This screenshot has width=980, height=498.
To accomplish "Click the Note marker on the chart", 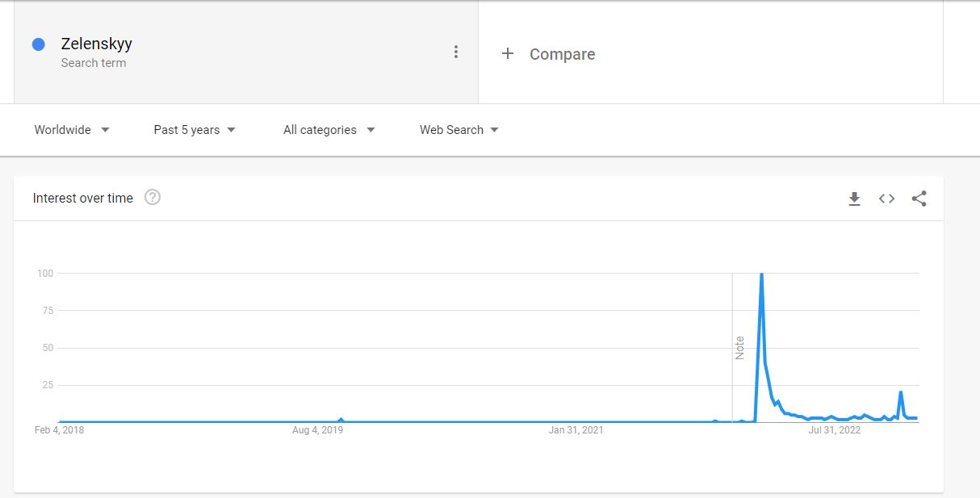I will tap(739, 348).
